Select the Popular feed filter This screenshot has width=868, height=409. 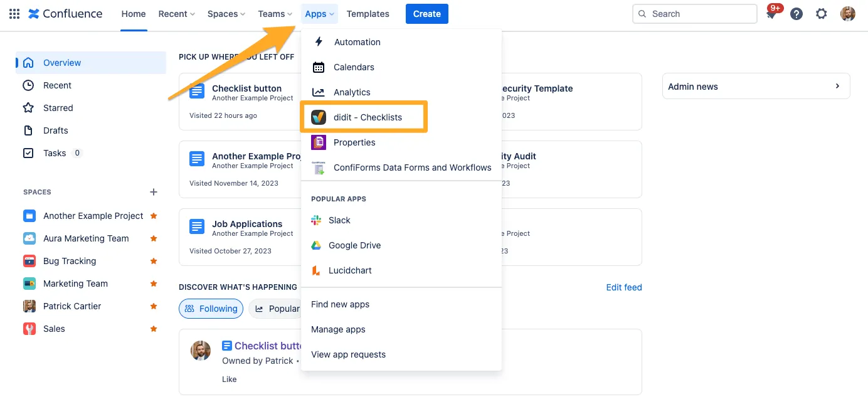tap(277, 309)
